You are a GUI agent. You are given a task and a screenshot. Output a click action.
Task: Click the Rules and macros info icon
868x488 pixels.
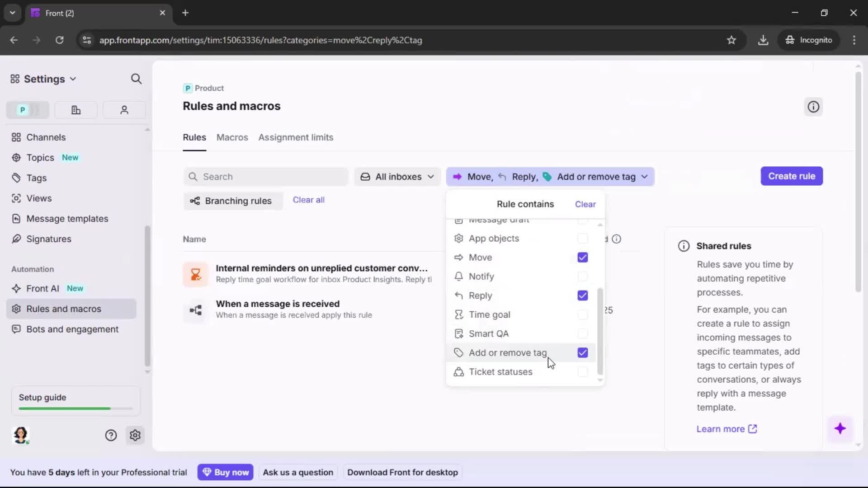click(x=813, y=107)
